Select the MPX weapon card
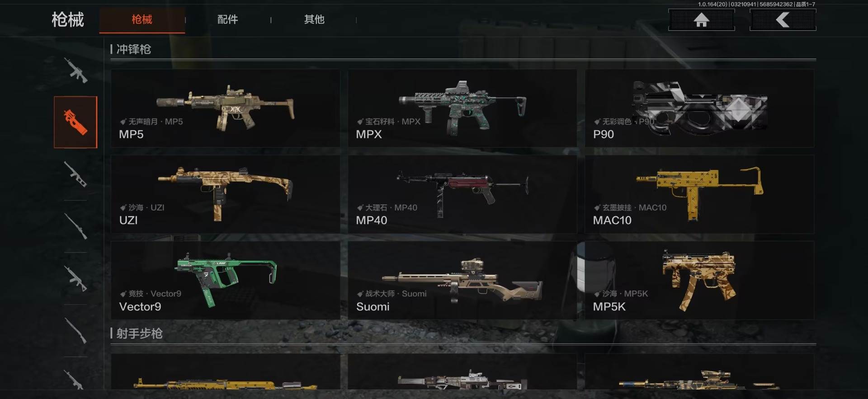 (462, 108)
